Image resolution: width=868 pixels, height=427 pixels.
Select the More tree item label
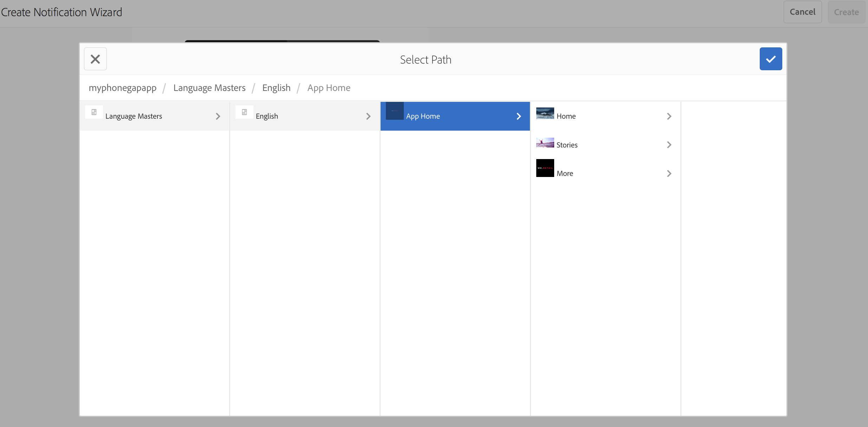[x=564, y=173]
